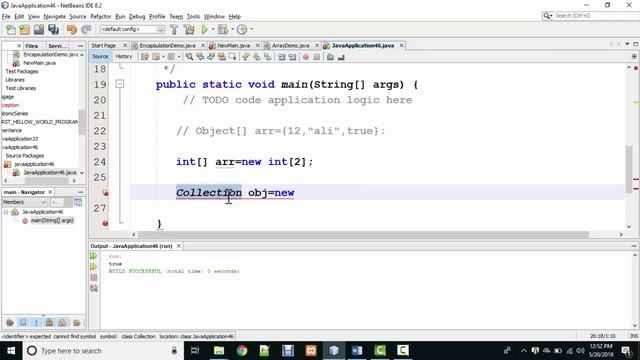
Task: Click the Build Project hammer icon
Action: pyautogui.click(x=174, y=29)
